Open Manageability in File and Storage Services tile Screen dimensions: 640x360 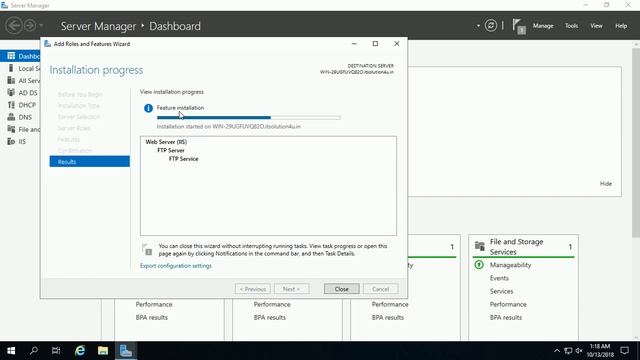pos(510,265)
